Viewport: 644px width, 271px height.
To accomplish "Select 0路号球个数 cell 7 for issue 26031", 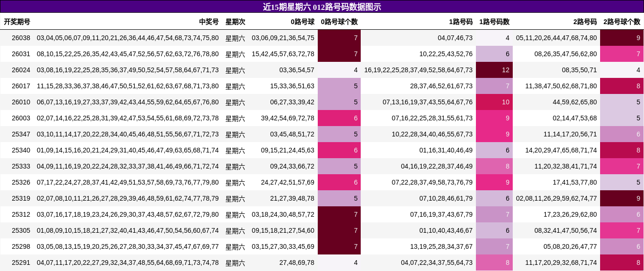I will tap(339, 54).
